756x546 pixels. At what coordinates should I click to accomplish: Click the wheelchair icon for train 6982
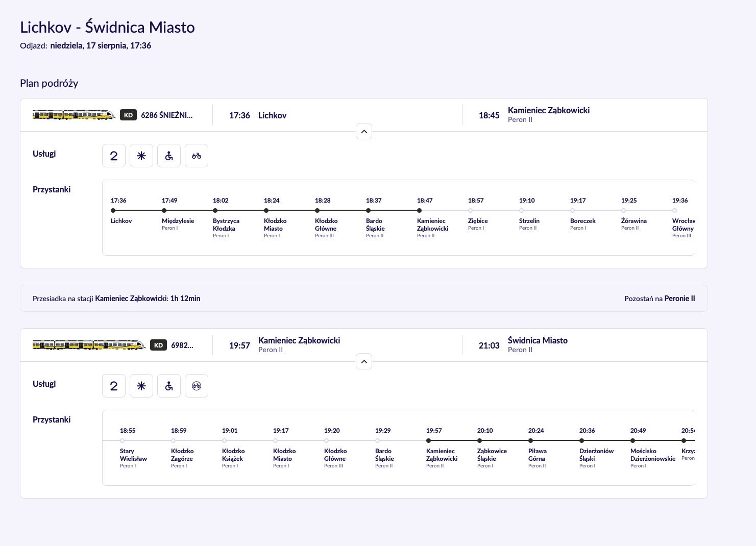coord(169,386)
